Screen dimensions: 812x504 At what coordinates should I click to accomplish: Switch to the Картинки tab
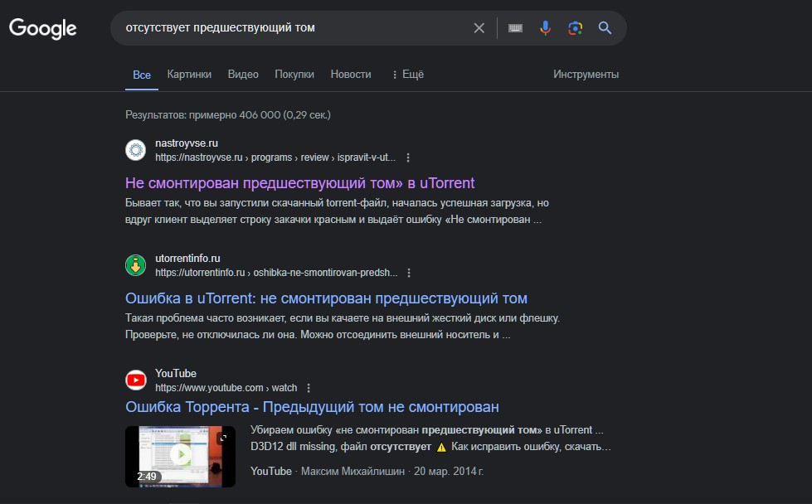coord(189,75)
